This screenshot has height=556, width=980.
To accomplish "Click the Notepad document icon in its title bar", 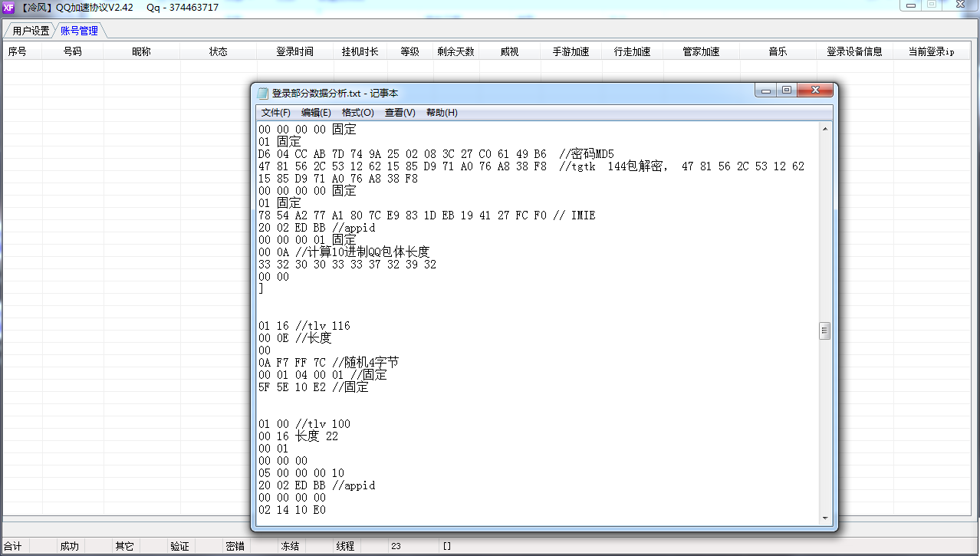I will point(264,91).
